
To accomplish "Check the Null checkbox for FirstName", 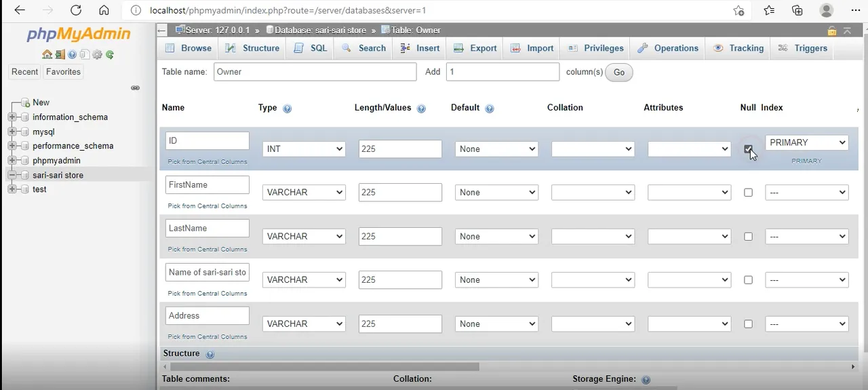I will pos(748,193).
